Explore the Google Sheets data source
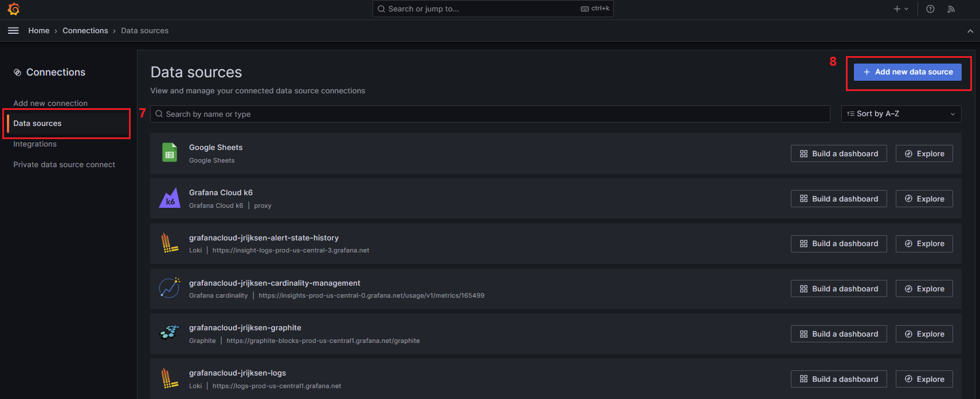 (924, 153)
